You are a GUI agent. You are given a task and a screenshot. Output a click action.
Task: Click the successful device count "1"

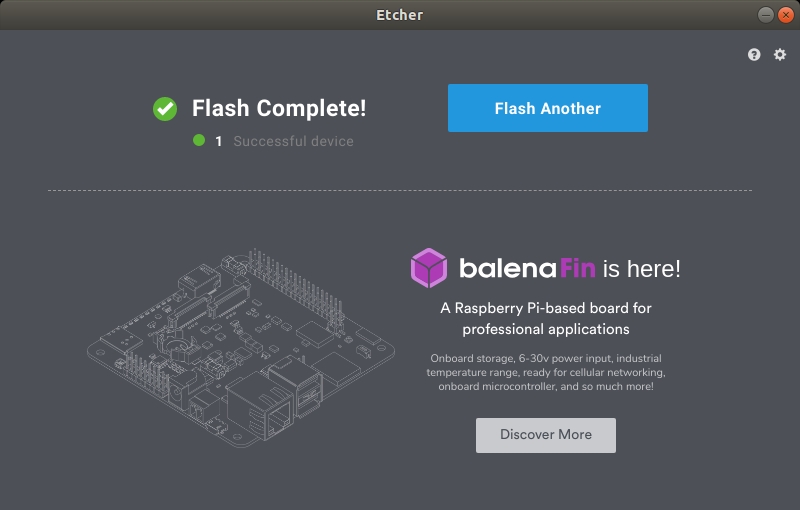(x=219, y=142)
